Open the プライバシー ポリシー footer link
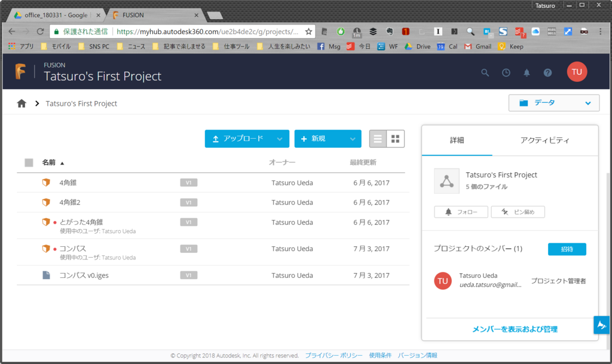The height and width of the screenshot is (364, 612). click(x=333, y=356)
